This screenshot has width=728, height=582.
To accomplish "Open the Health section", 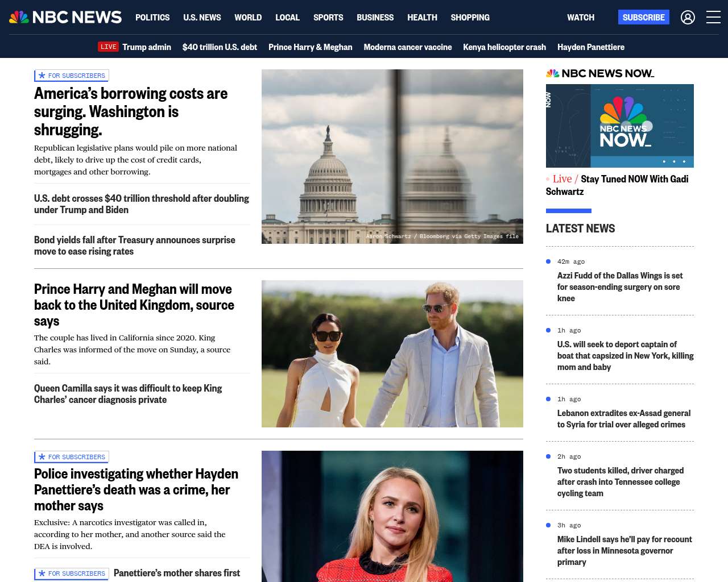I will coord(422,18).
